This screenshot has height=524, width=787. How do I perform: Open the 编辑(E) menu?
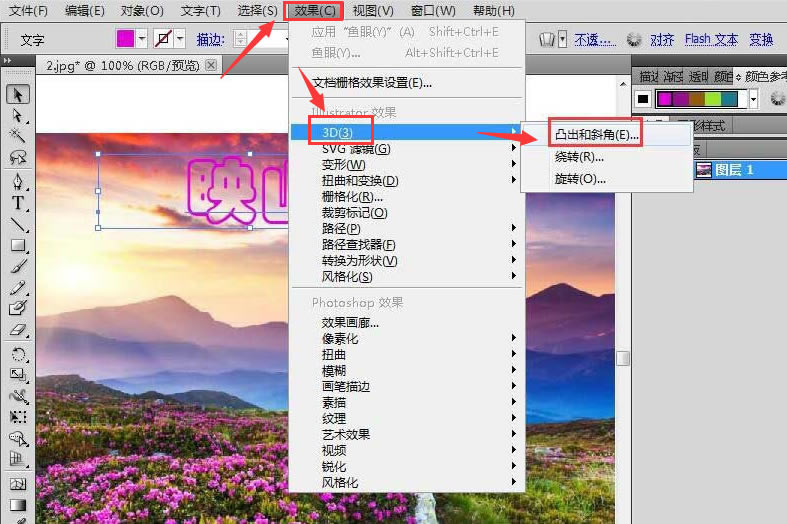point(84,11)
